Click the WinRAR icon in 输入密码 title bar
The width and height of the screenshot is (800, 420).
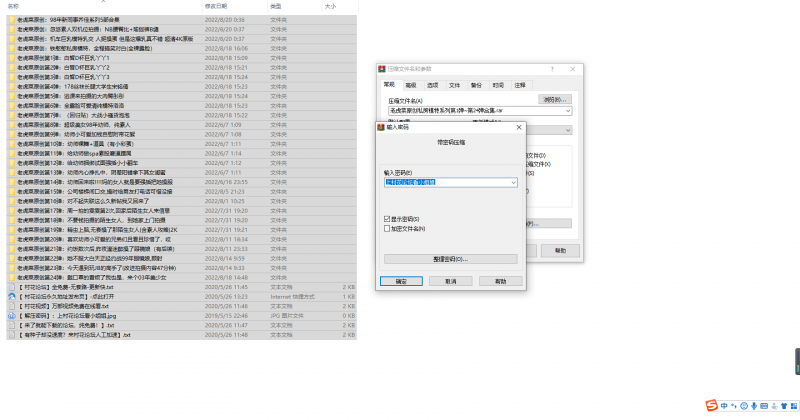click(381, 127)
